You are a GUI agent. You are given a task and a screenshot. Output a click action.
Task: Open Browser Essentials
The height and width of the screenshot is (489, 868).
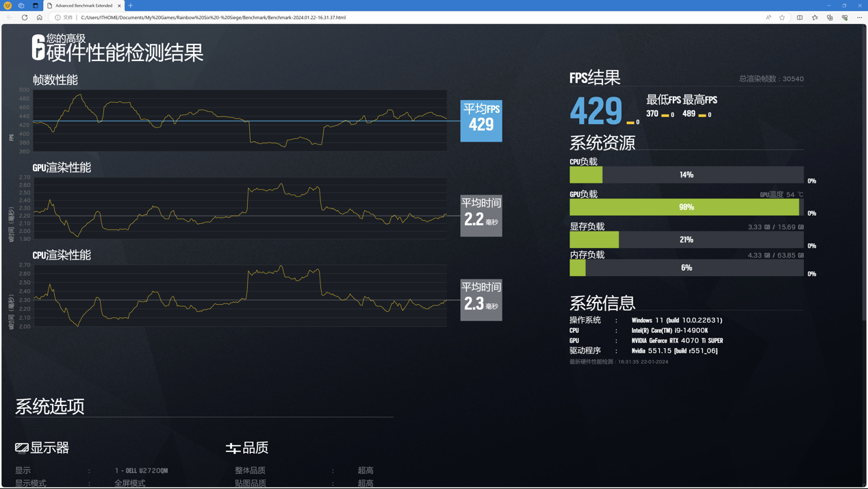845,17
